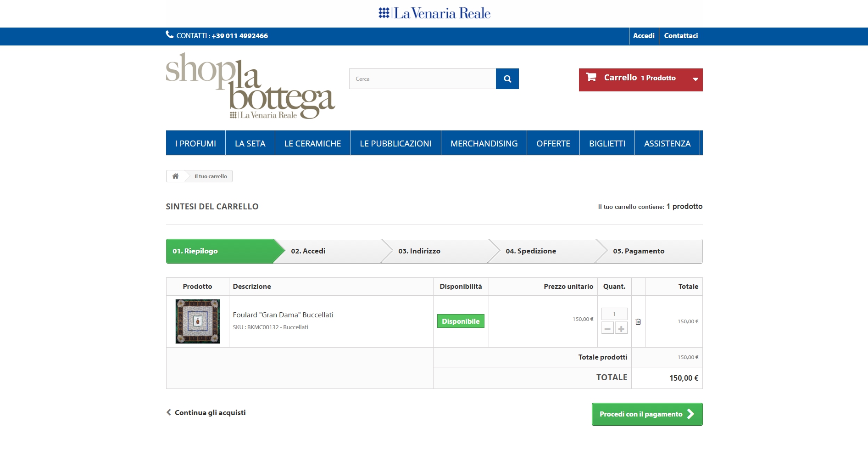Open the BIGLIETTI menu
The height and width of the screenshot is (456, 868).
tap(607, 143)
